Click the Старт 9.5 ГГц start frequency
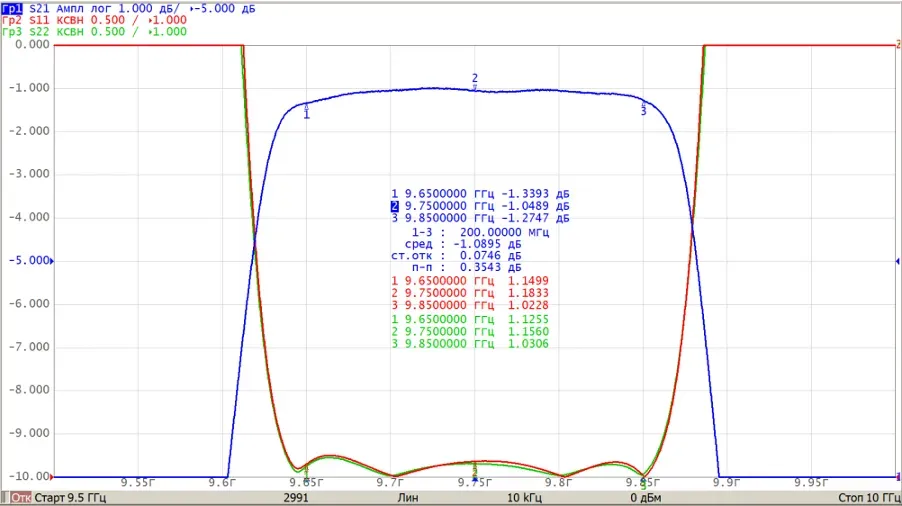Image resolution: width=902 pixels, height=506 pixels. [x=71, y=498]
